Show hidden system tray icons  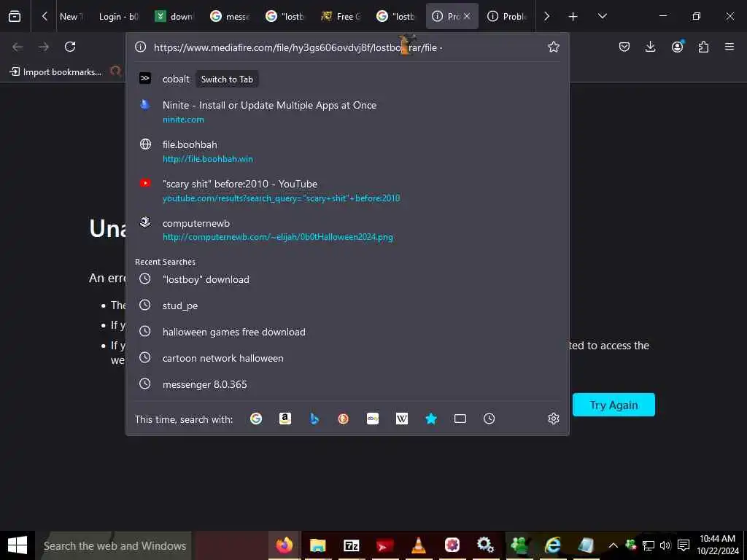(613, 545)
